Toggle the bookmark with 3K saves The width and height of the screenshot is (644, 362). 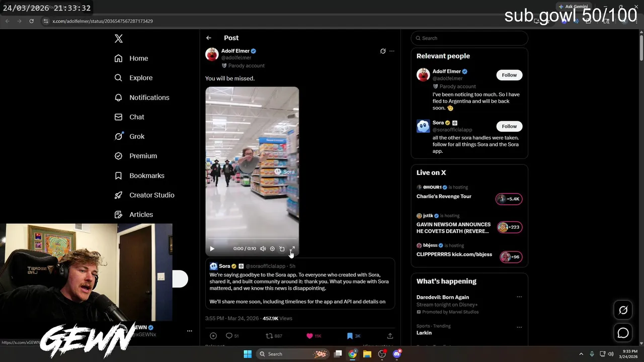(353, 336)
